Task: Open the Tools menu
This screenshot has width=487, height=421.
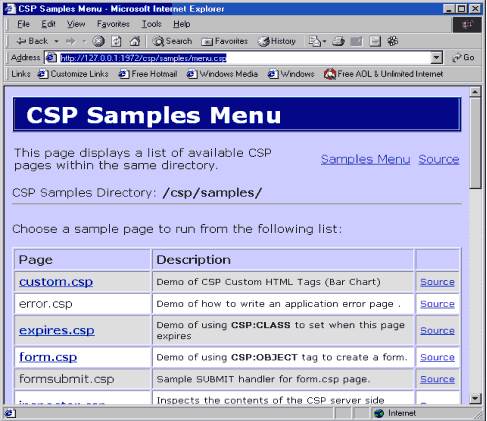Action: (x=152, y=24)
